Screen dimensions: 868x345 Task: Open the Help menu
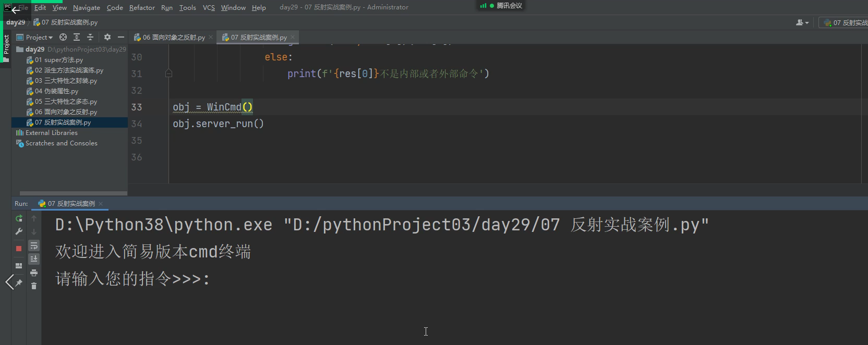(259, 7)
